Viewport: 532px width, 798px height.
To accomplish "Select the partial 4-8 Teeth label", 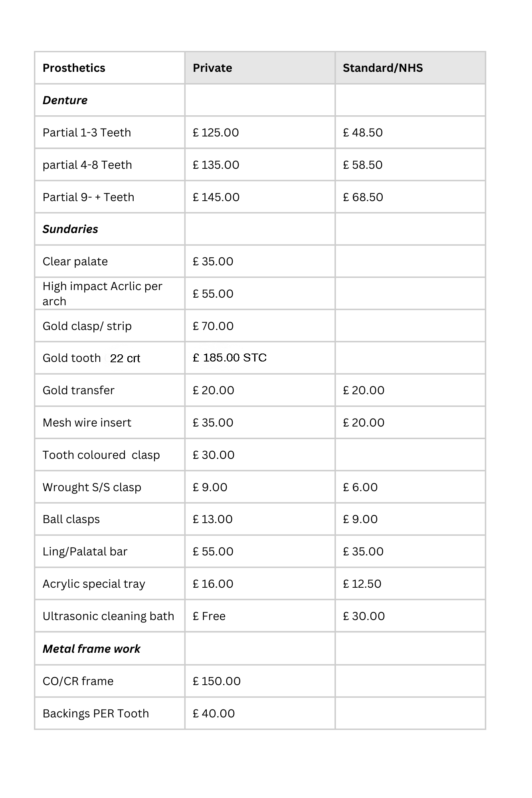I will (x=87, y=165).
